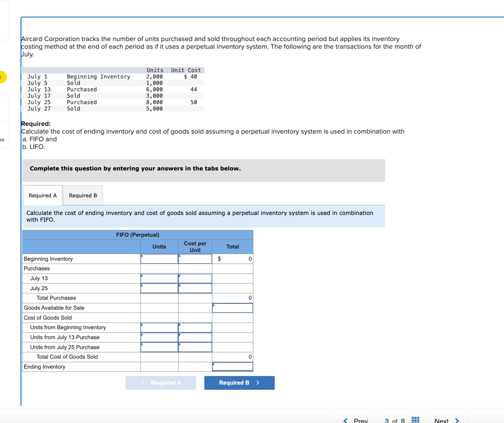Click the Next arrow chevron
Viewport: 504px width, 423px height.
coord(457,420)
